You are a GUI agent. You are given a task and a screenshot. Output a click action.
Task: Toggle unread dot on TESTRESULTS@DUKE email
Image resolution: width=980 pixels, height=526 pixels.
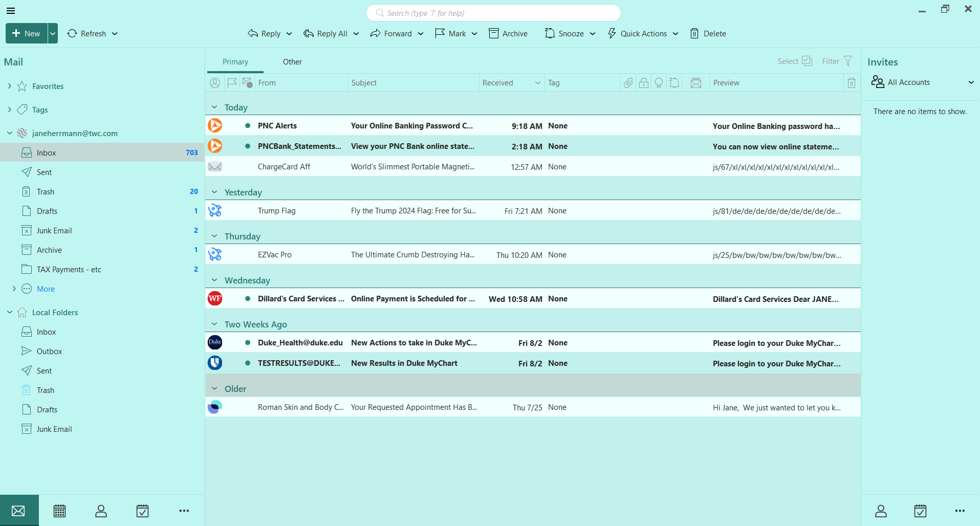tap(248, 363)
